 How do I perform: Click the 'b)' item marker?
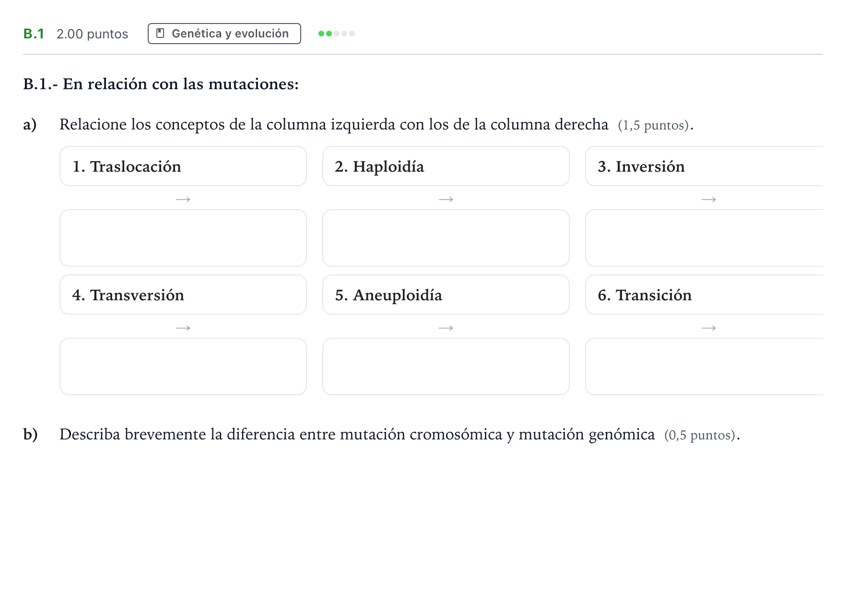coord(30,434)
